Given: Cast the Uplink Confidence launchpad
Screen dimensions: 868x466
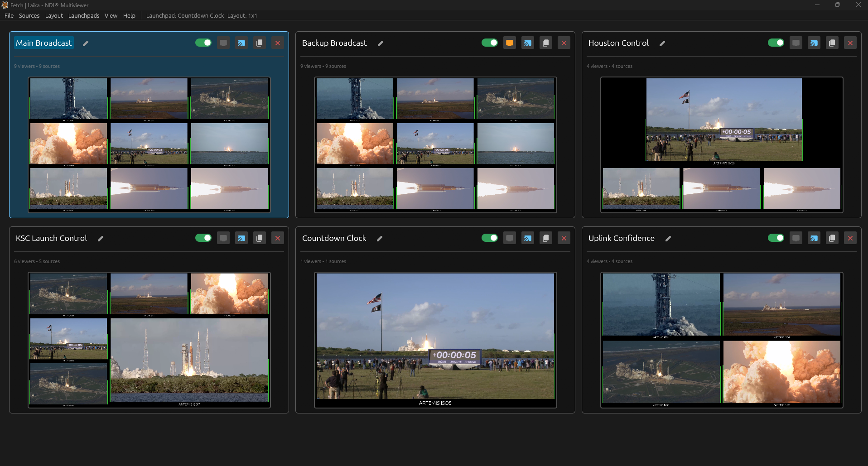Looking at the screenshot, I should click(x=814, y=237).
